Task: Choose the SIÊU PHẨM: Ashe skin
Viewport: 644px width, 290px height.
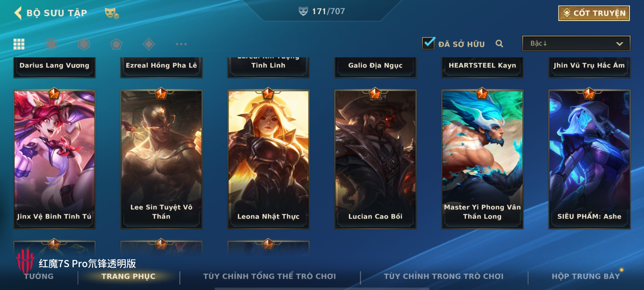Action: [x=589, y=160]
